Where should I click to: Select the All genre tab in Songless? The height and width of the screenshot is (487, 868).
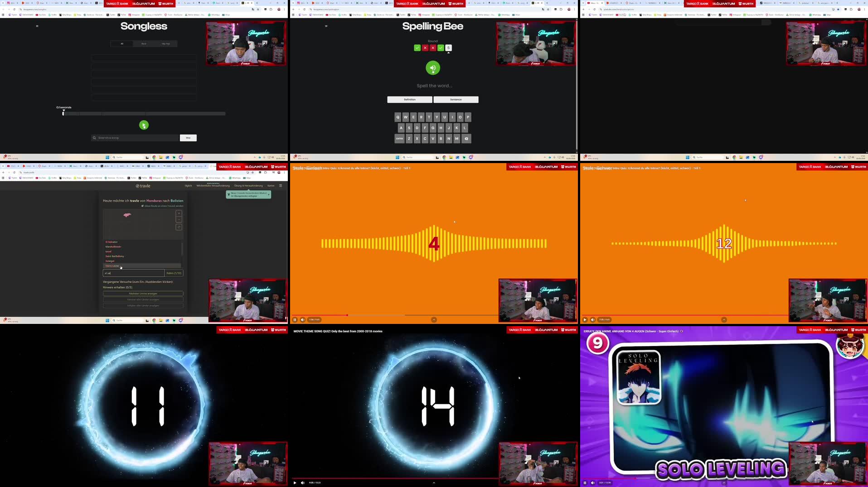click(x=121, y=43)
